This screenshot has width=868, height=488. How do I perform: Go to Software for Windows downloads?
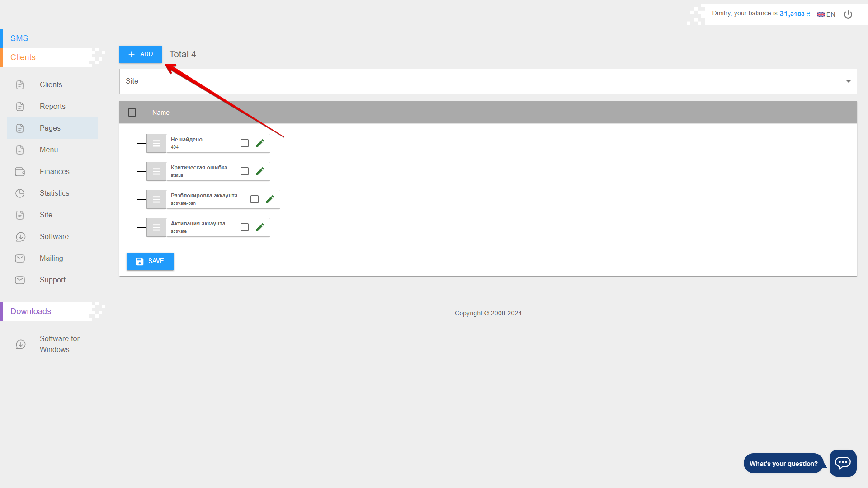point(59,344)
